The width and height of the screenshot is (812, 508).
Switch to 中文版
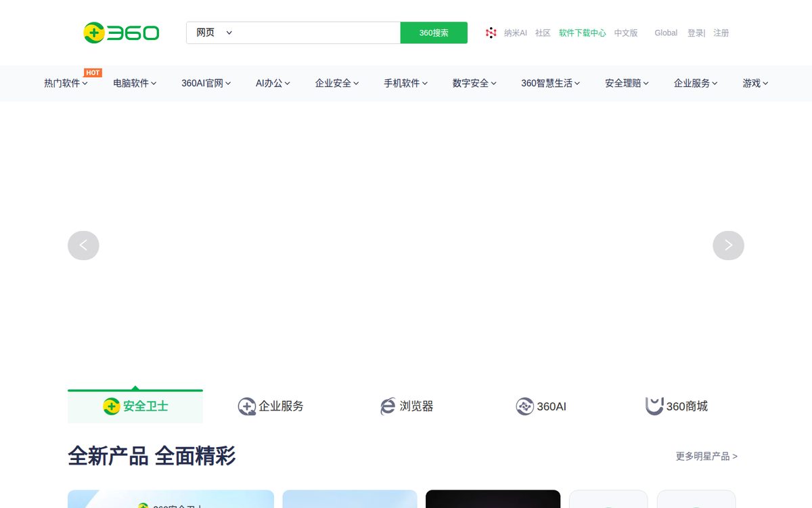[x=626, y=33]
